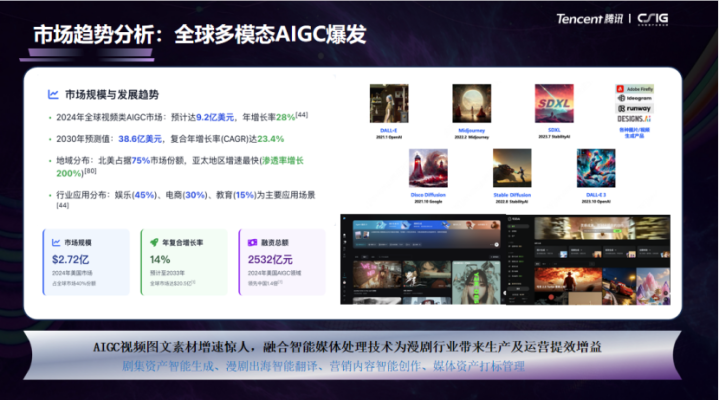719x400 pixels.
Task: Click the Ideogram logo
Action: pyautogui.click(x=634, y=100)
